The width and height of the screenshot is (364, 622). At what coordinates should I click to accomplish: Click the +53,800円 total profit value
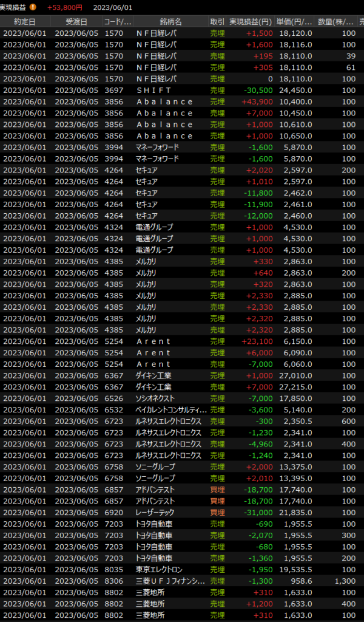pos(64,7)
